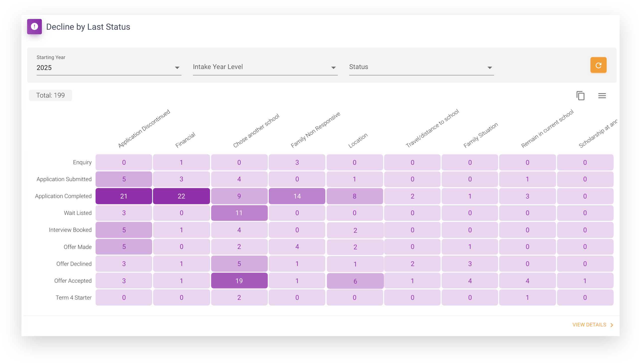Refresh the report using the orange refresh button
This screenshot has height=364, width=641.
click(598, 65)
